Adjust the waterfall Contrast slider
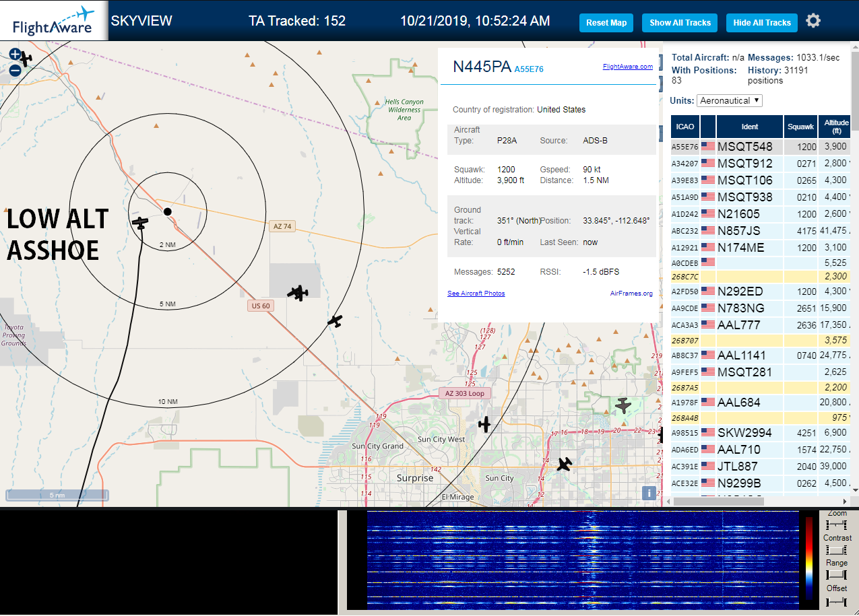The image size is (859, 616). point(836,549)
